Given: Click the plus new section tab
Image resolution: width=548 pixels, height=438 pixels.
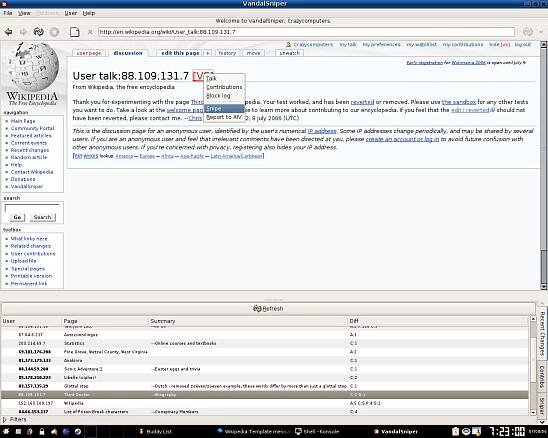Looking at the screenshot, I should pos(208,53).
